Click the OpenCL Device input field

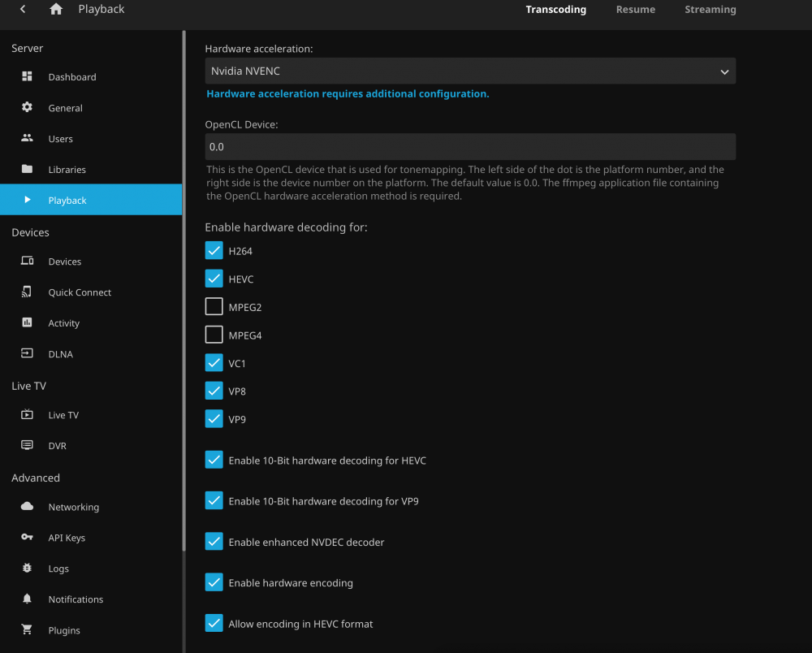(470, 146)
